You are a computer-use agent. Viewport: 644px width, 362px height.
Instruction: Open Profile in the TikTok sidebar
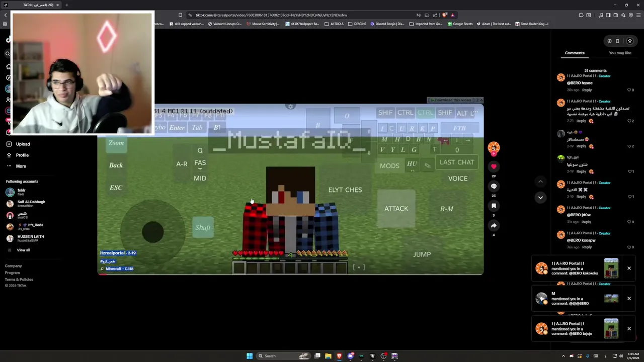pyautogui.click(x=18, y=155)
